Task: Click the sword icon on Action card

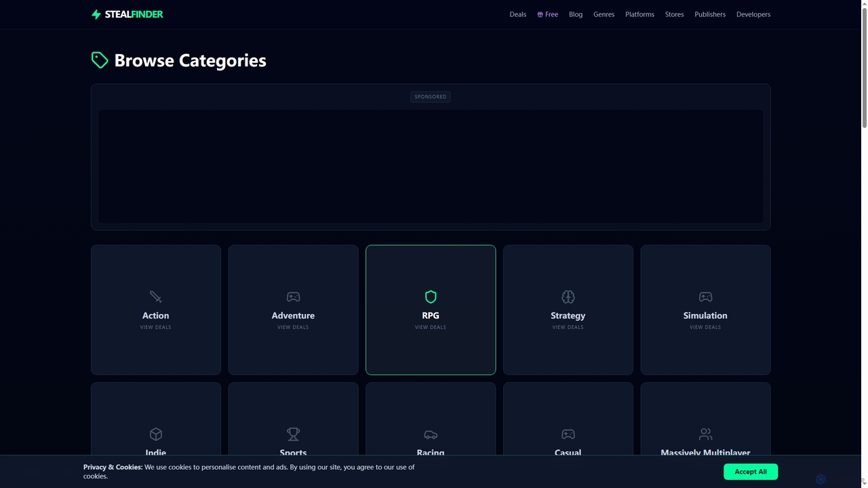Action: coord(156,297)
